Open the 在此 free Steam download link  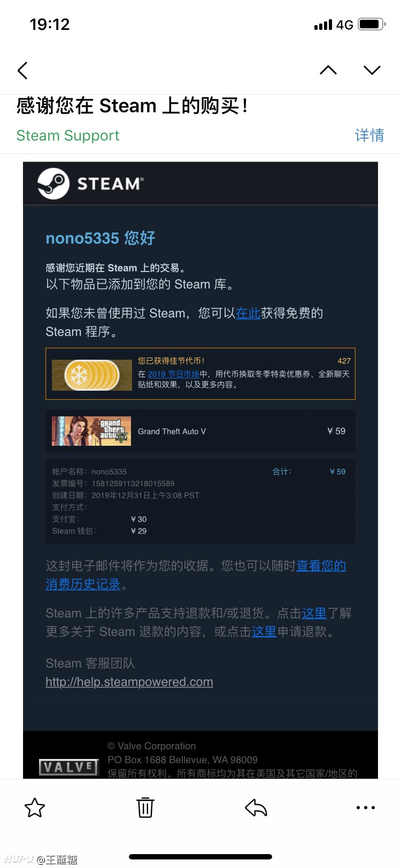tap(248, 313)
